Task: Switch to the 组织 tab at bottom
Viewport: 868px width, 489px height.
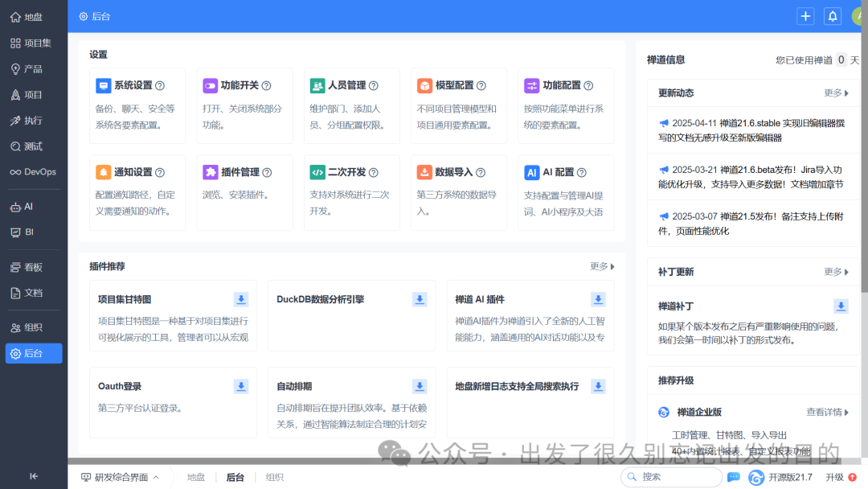Action: (274, 477)
